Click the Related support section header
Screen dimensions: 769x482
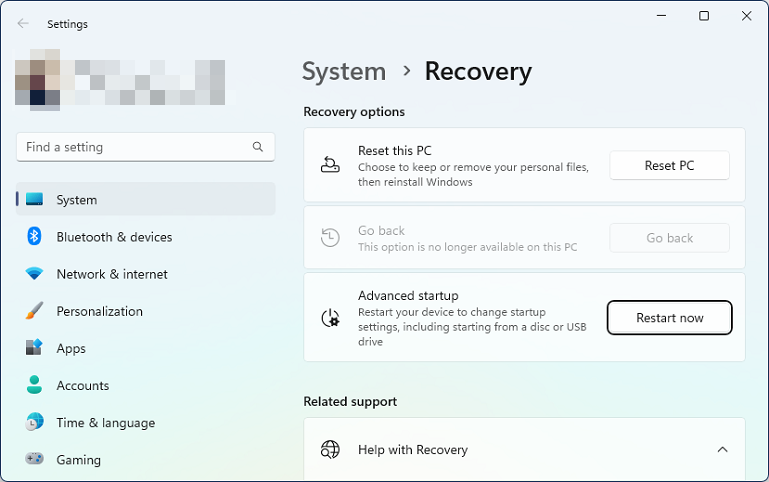click(350, 402)
